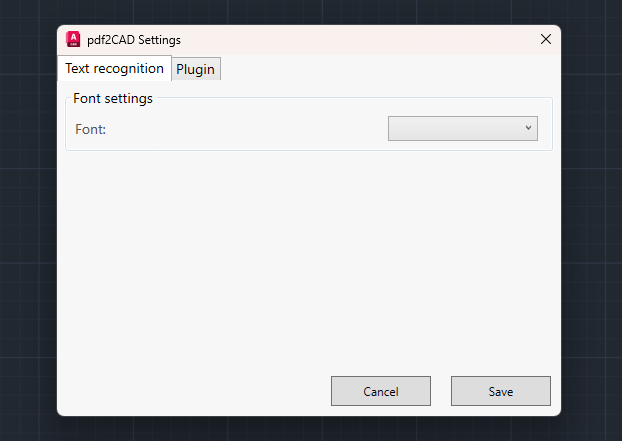Close the pdf2CAD Settings dialog
This screenshot has height=441, width=622.
[x=546, y=39]
